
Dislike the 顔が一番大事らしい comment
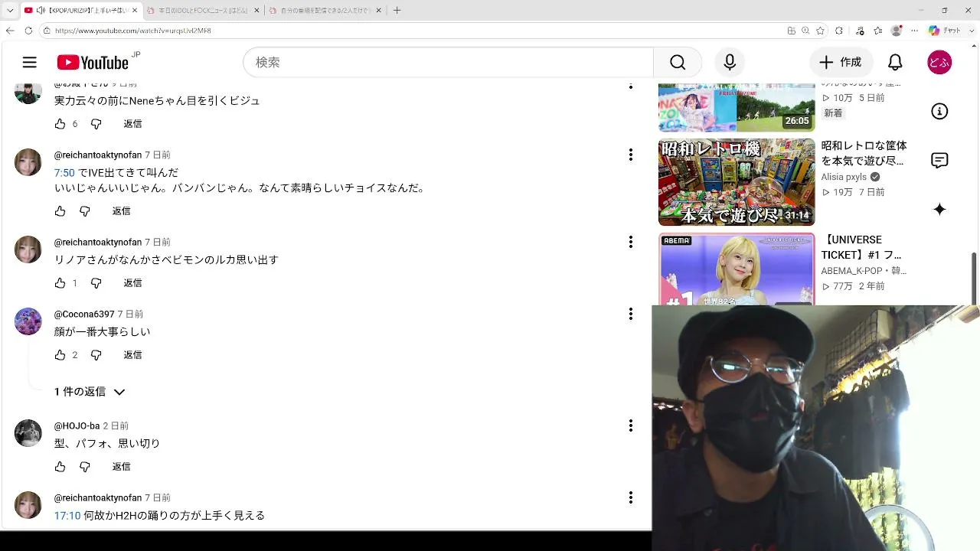96,355
